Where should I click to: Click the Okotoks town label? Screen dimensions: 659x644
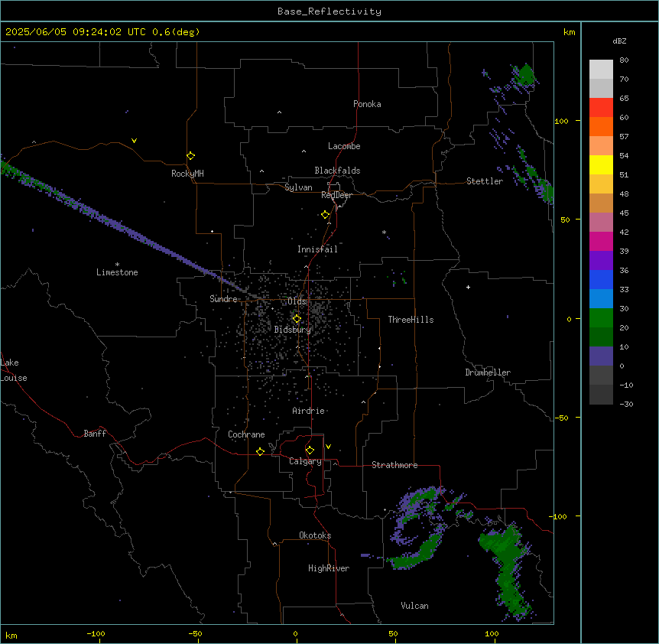click(315, 535)
